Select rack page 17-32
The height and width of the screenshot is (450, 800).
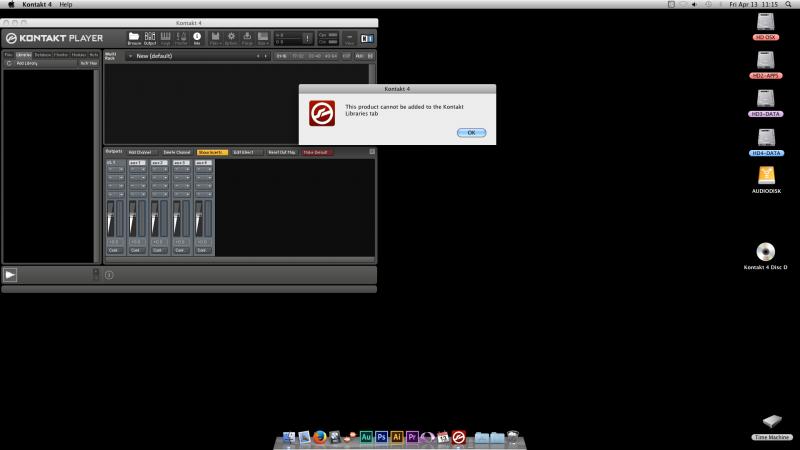pos(298,56)
